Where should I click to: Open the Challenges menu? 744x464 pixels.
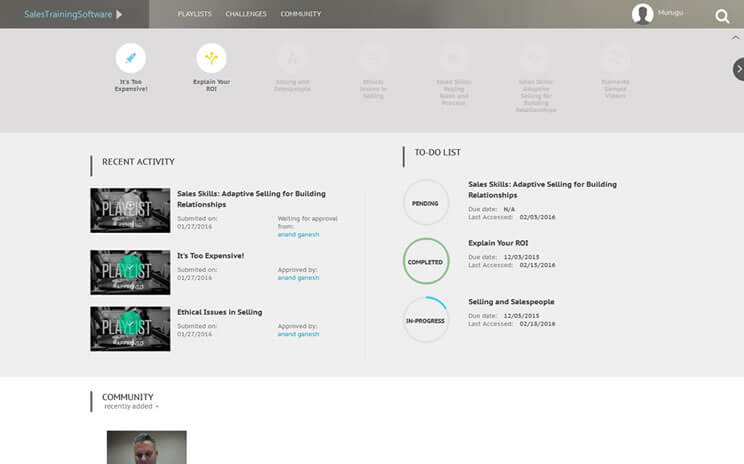pyautogui.click(x=246, y=14)
